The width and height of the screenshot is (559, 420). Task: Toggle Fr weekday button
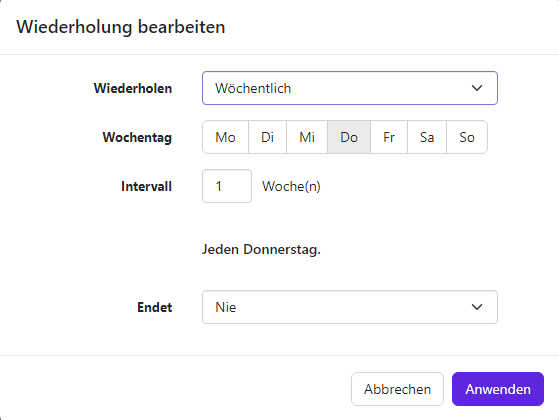pos(389,137)
